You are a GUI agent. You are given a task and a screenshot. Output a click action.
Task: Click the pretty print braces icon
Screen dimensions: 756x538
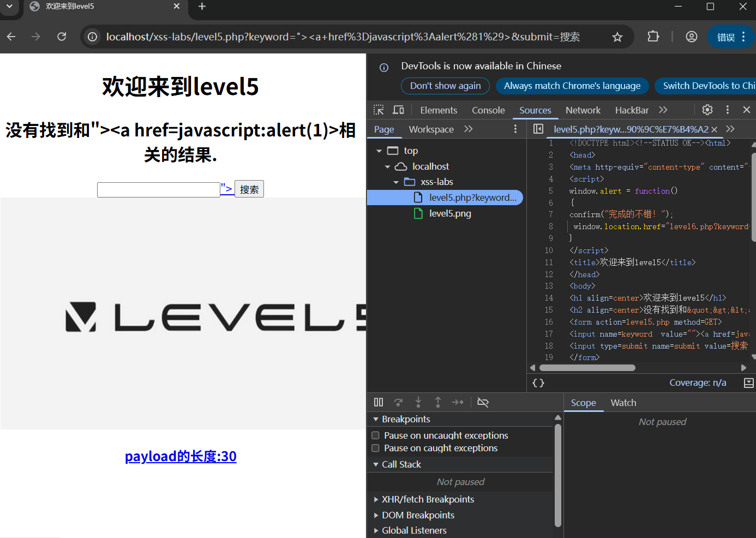pos(538,383)
